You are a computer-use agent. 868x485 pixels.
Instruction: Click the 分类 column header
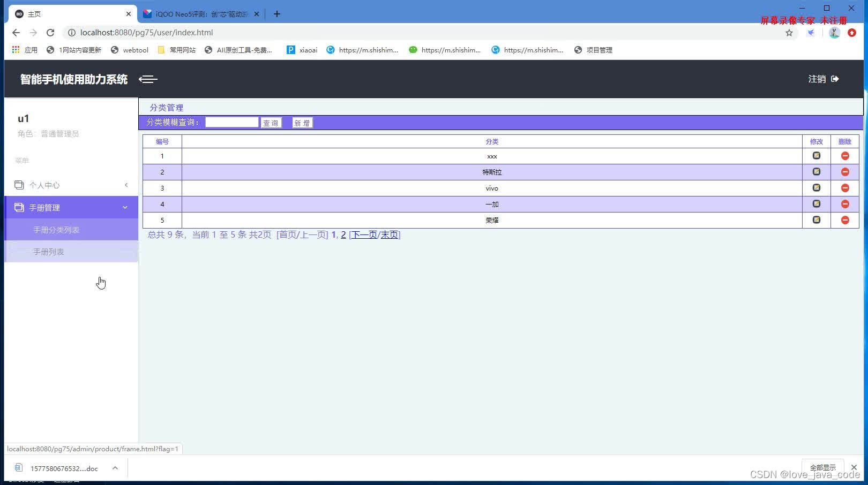point(492,141)
